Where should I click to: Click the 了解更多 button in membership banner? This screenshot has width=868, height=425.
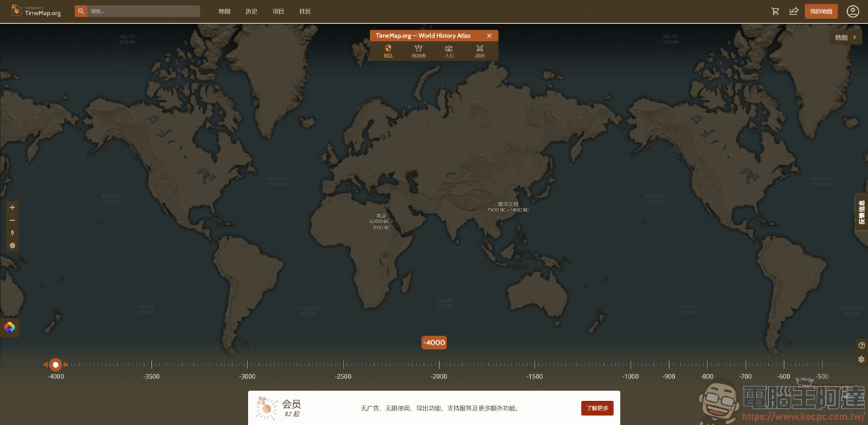pyautogui.click(x=597, y=408)
